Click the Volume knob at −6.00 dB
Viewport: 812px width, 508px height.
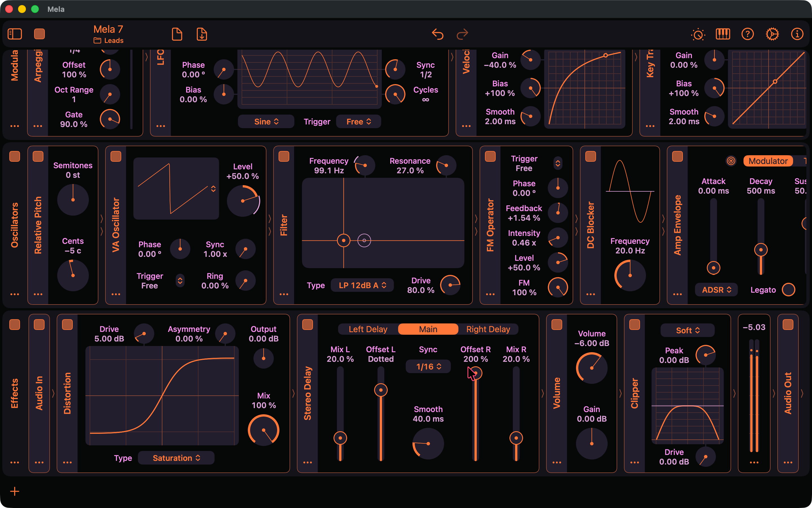pos(592,368)
